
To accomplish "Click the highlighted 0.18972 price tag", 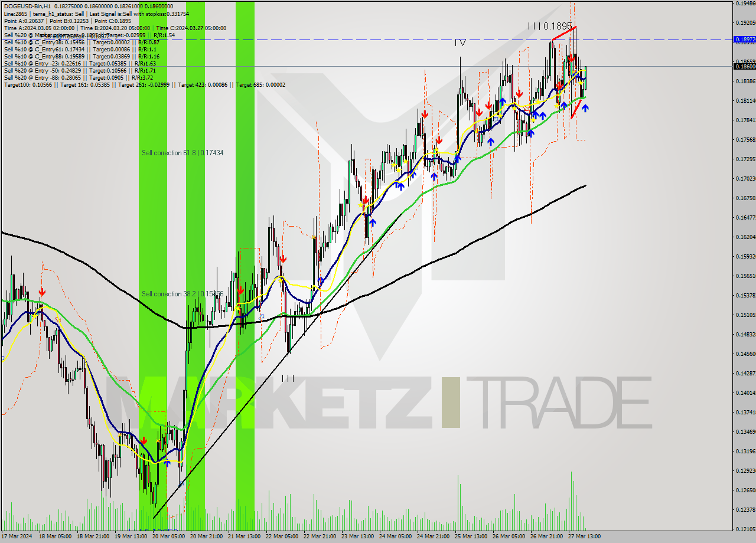I will [744, 40].
